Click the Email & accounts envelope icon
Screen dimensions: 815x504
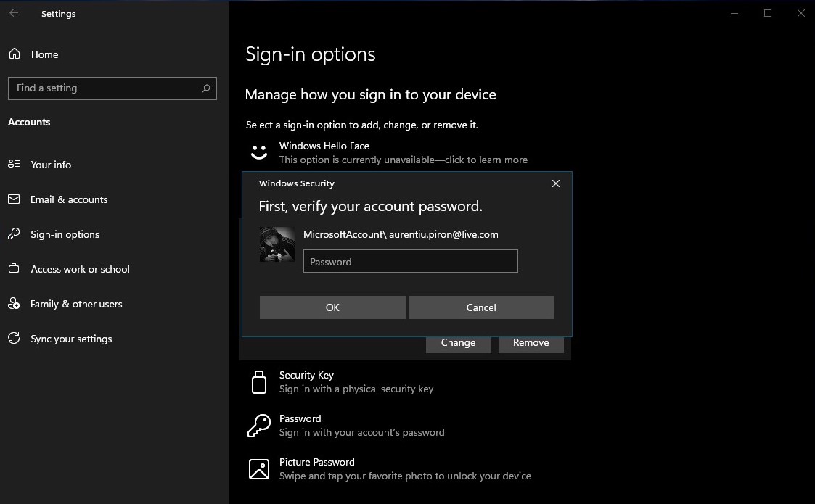(14, 199)
